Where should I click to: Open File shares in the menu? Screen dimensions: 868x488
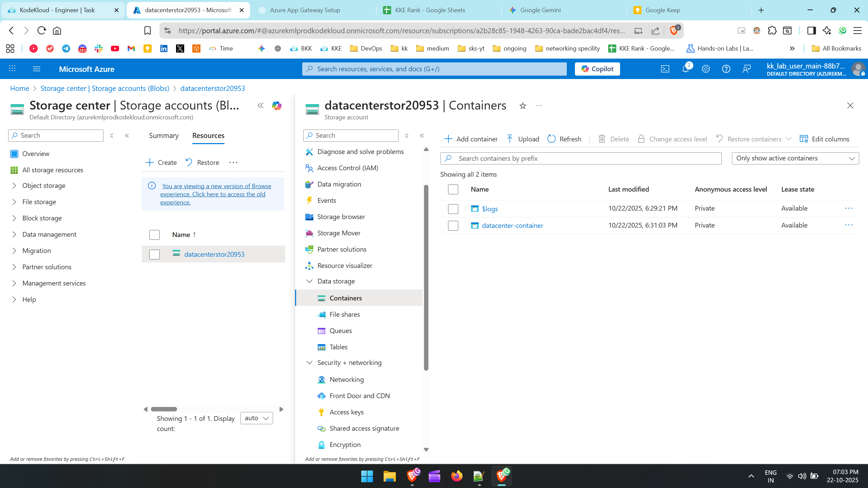pyautogui.click(x=344, y=314)
